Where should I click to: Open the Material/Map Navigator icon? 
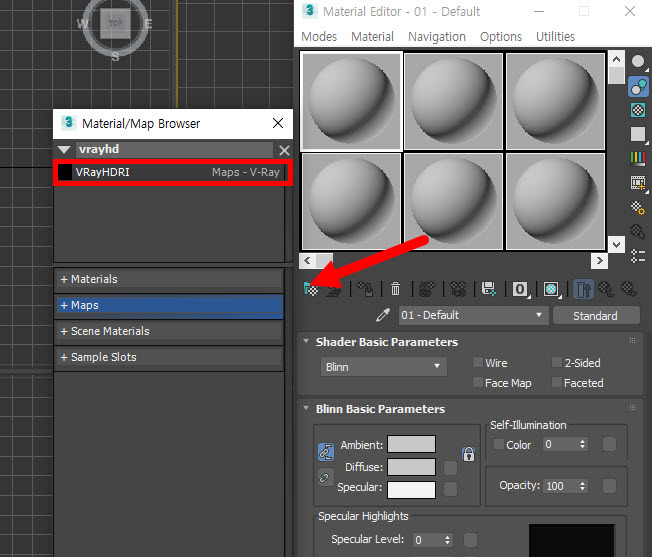tap(638, 256)
